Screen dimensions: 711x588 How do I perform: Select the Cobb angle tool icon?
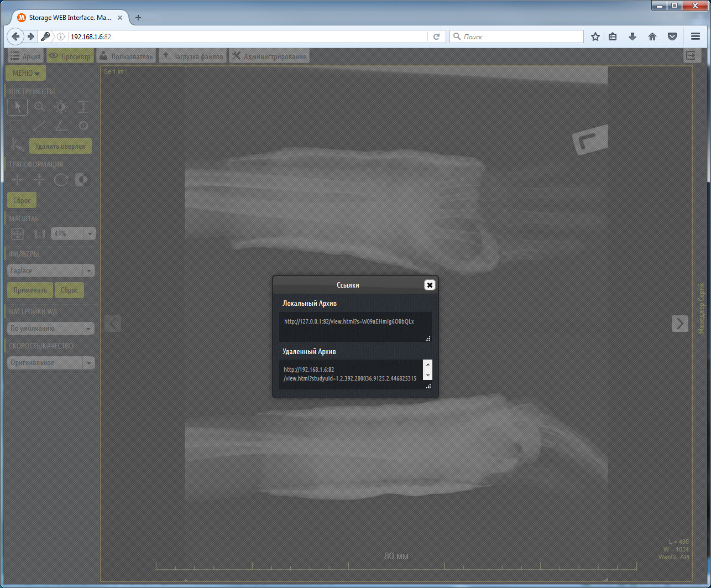tap(17, 145)
